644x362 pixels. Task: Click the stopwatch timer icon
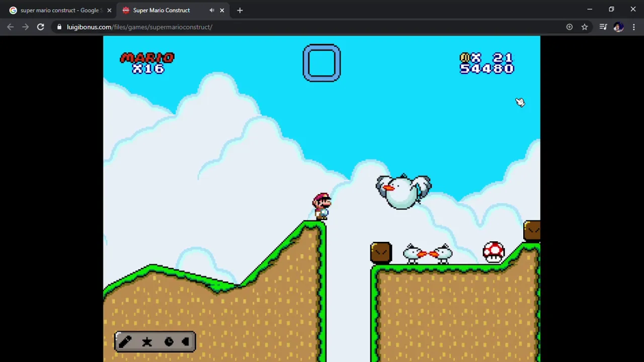pyautogui.click(x=169, y=342)
